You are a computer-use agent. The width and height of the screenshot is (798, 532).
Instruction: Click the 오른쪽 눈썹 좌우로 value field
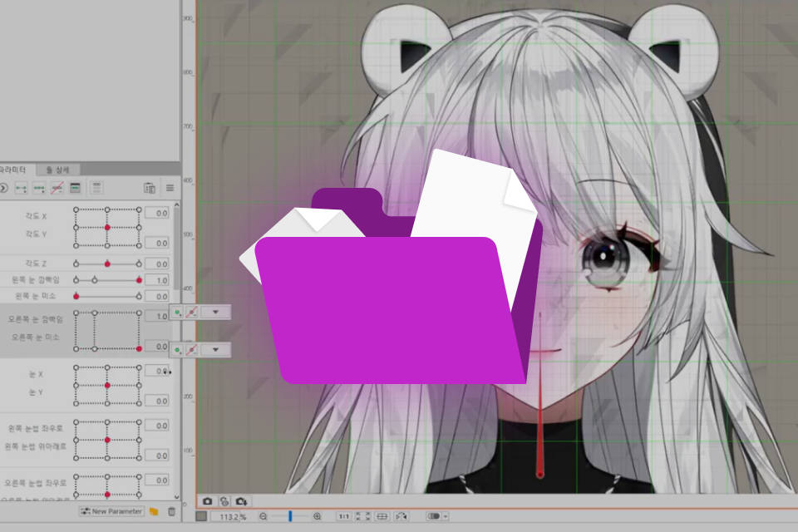(157, 480)
